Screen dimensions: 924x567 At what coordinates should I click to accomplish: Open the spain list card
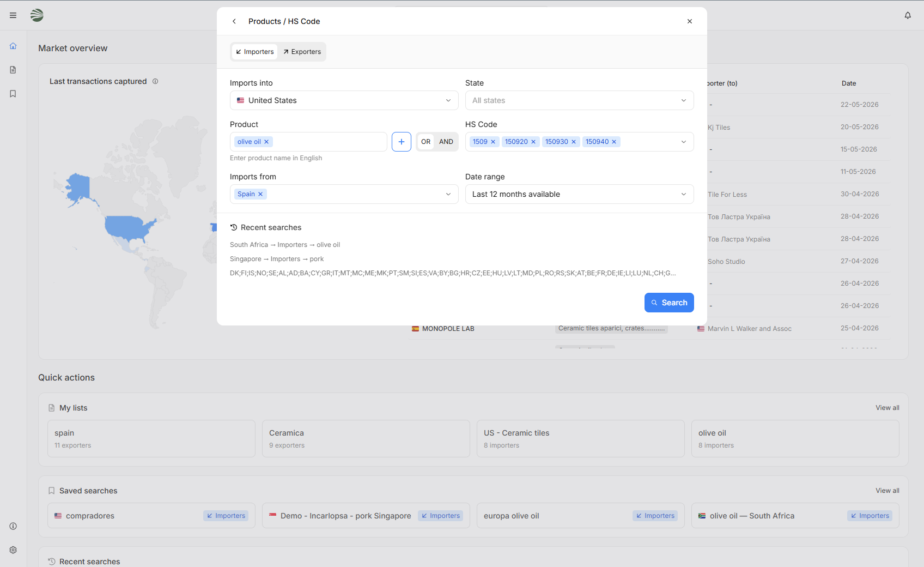pyautogui.click(x=151, y=438)
